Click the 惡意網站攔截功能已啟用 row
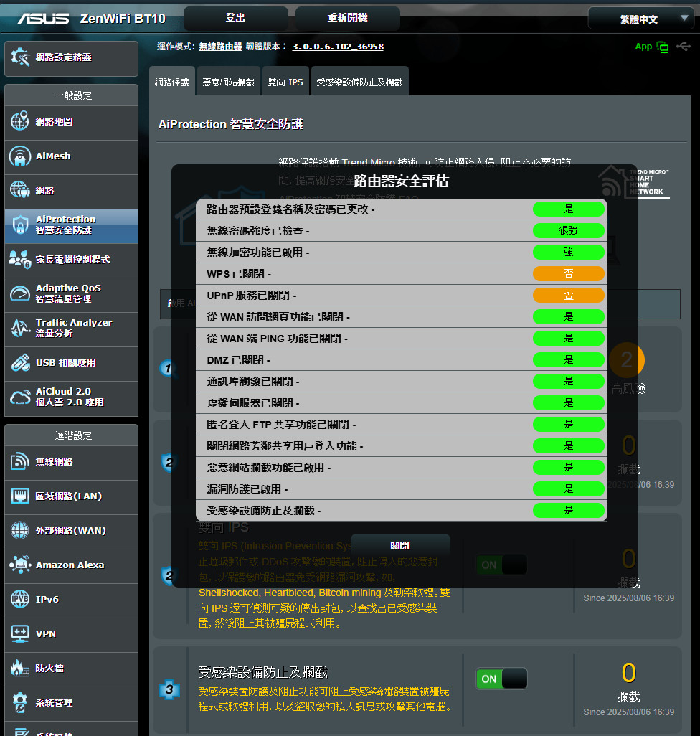 402,468
